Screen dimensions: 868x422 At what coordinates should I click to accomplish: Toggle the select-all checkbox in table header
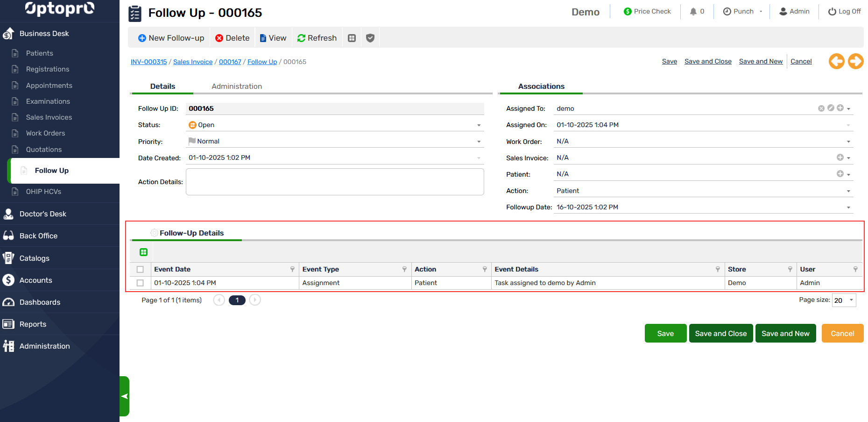[x=140, y=269]
